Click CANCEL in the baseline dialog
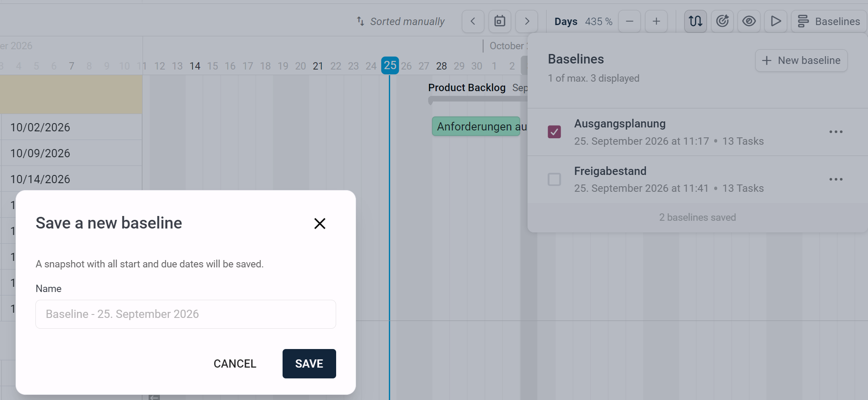868x400 pixels. point(235,364)
